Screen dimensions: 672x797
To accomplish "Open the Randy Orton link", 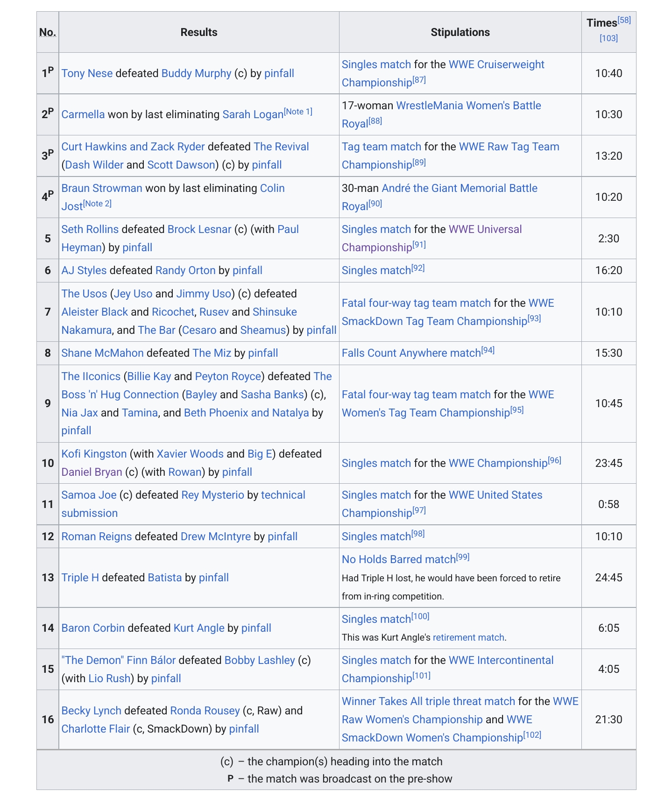I will pos(185,270).
